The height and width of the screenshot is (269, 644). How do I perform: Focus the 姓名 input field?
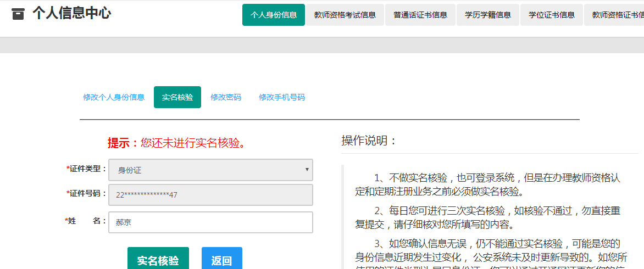[x=210, y=222]
